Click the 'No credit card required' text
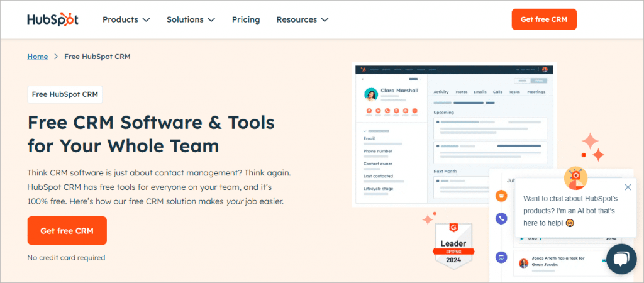 click(66, 258)
